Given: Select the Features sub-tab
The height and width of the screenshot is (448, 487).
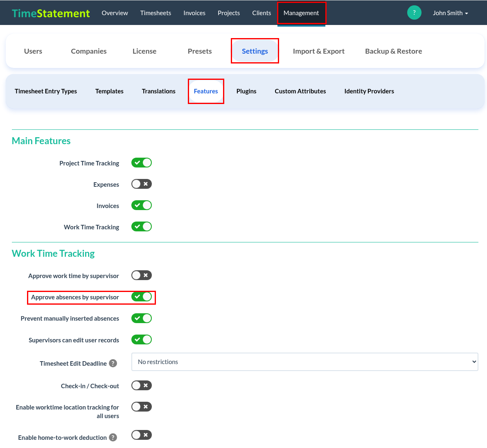Looking at the screenshot, I should click(x=206, y=91).
